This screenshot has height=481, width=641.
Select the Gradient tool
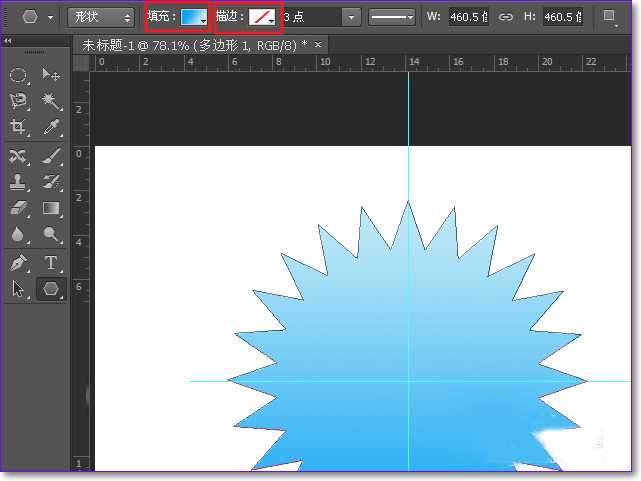(50, 208)
